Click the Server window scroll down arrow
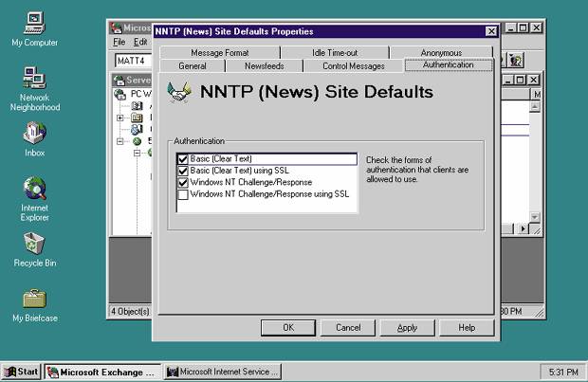The width and height of the screenshot is (588, 382). click(x=535, y=217)
